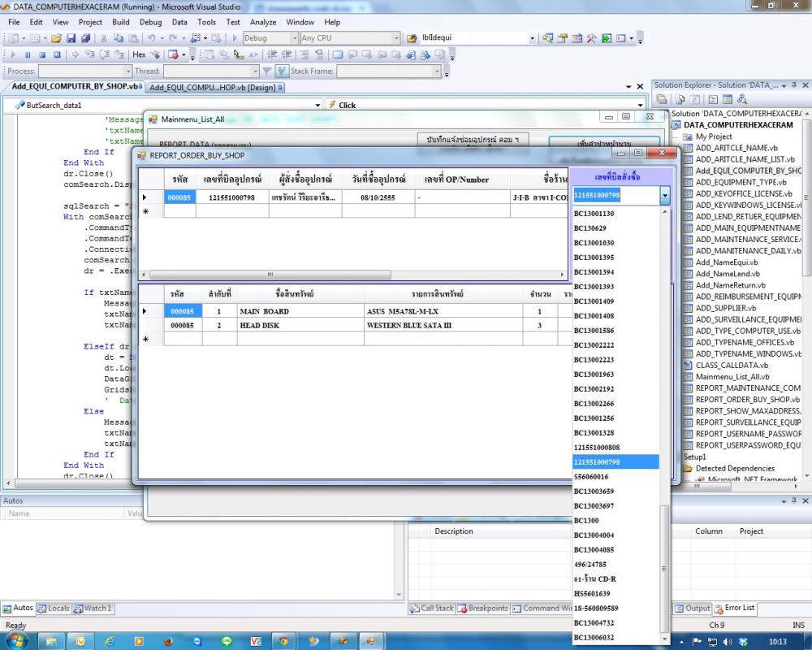The image size is (812, 650).
Task: Open the Stack Frame dropdown
Action: tap(437, 71)
